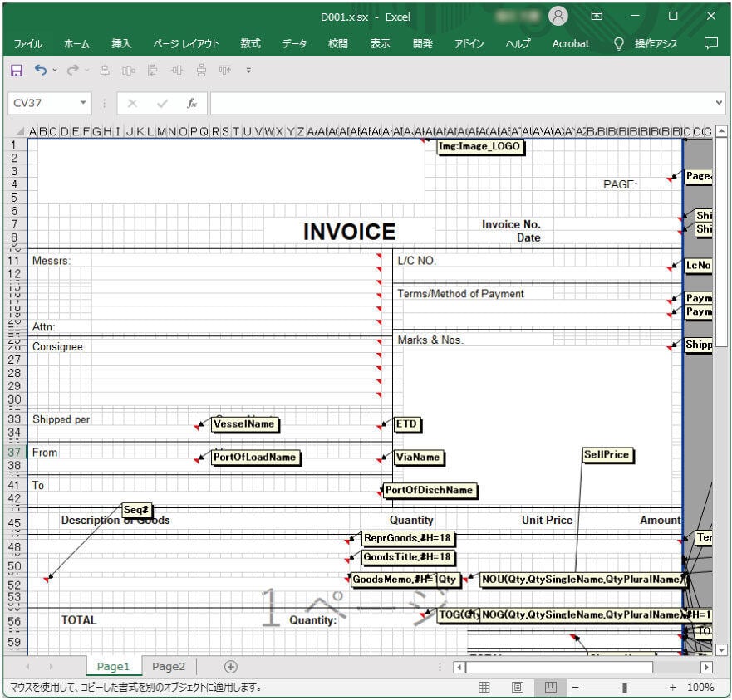Click the PortOfLoadName comment box
This screenshot has height=700, width=732.
point(255,457)
